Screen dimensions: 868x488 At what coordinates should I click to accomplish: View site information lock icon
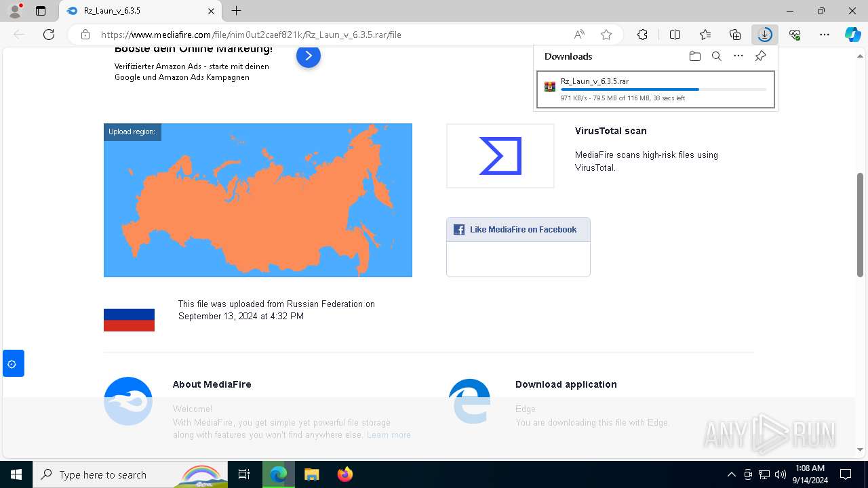point(85,35)
